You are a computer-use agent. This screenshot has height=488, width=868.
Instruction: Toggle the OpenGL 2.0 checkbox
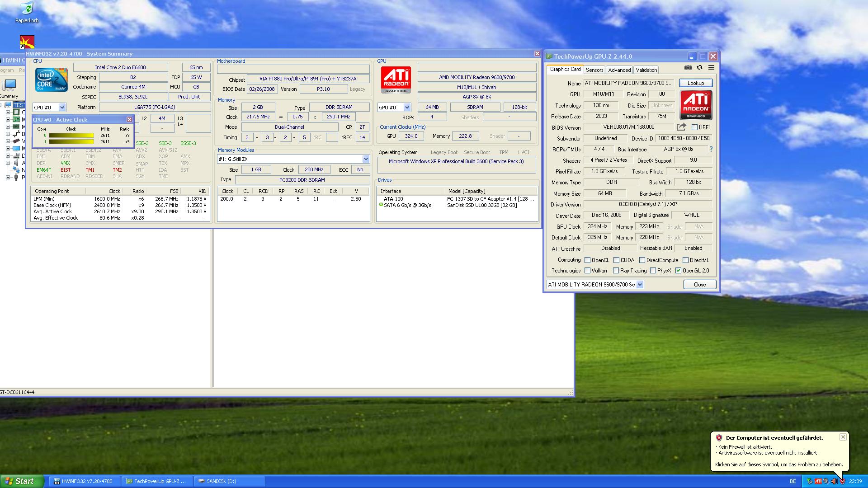[678, 270]
